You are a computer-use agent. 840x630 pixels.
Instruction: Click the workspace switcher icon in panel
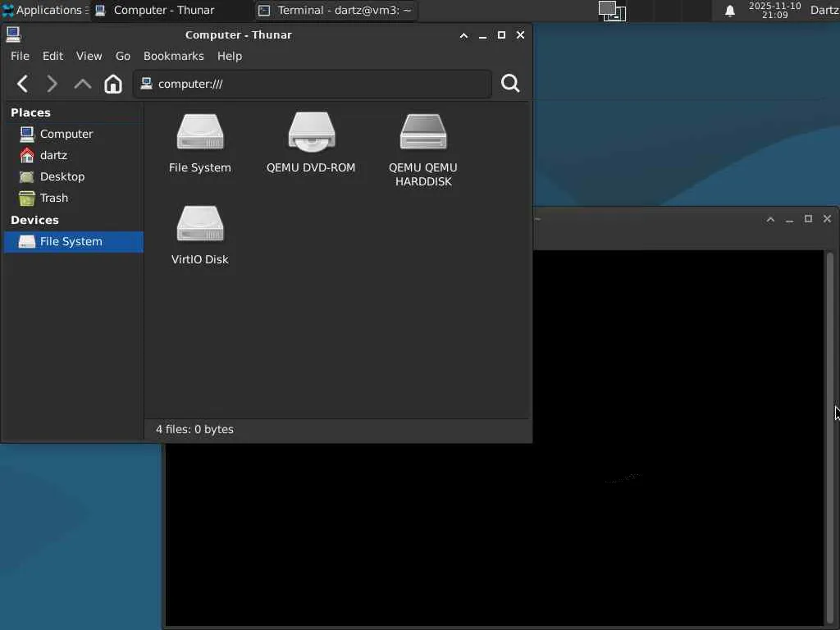coord(612,11)
